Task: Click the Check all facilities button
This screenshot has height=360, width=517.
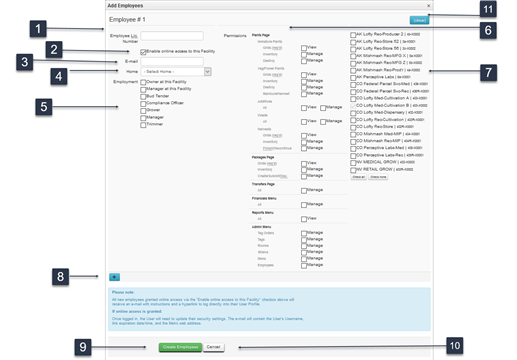Action: [359, 177]
